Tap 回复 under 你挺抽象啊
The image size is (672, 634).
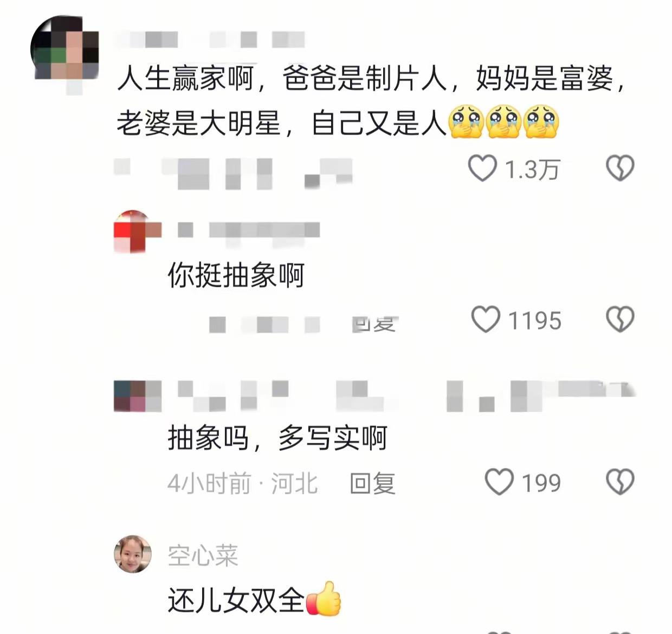375,324
